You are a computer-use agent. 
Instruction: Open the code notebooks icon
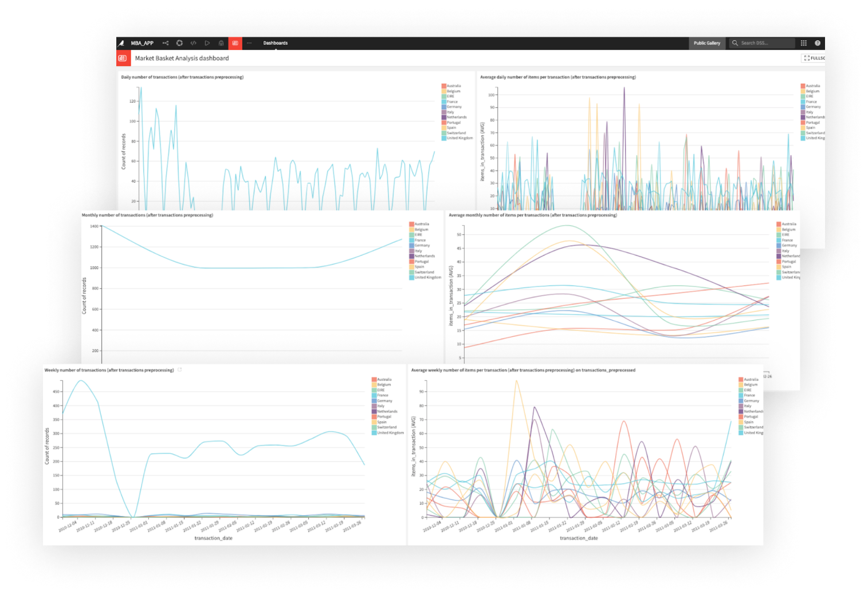(193, 43)
